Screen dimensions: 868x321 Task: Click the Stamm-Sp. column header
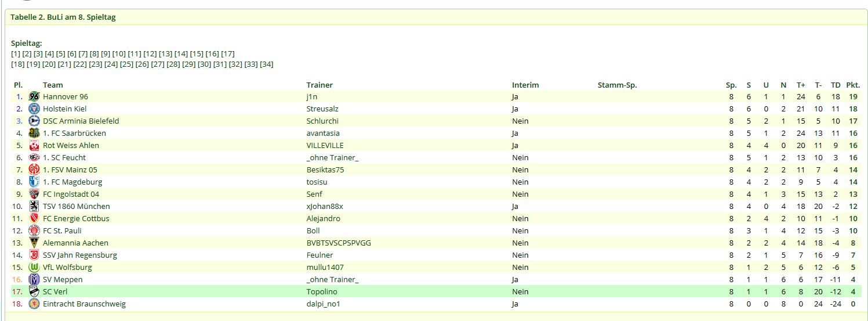click(617, 85)
